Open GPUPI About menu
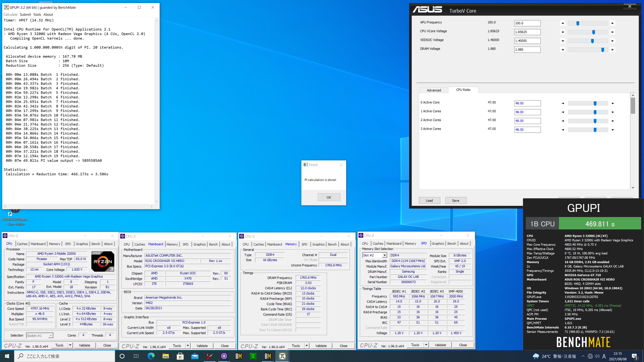Screen dimensions: 644x362 pyautogui.click(x=48, y=14)
